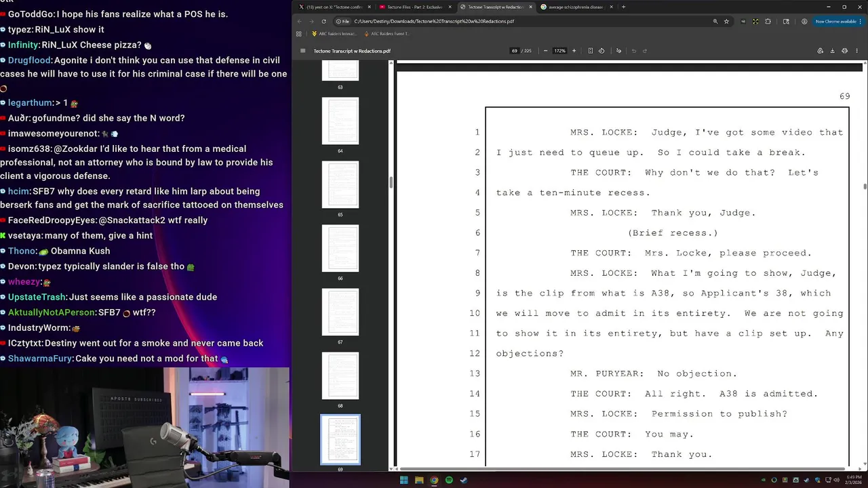Open Windows Start menu

[x=404, y=480]
